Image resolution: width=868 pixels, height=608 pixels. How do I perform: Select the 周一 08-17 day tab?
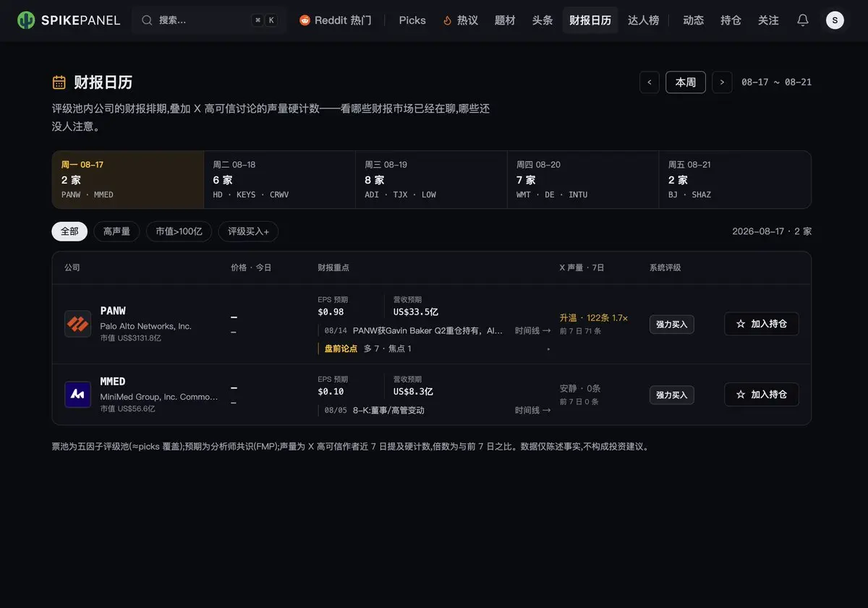coord(128,179)
